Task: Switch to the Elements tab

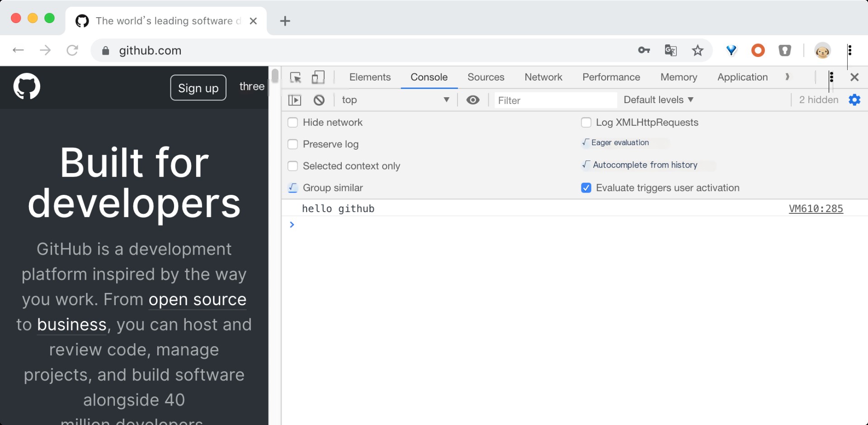Action: (370, 77)
